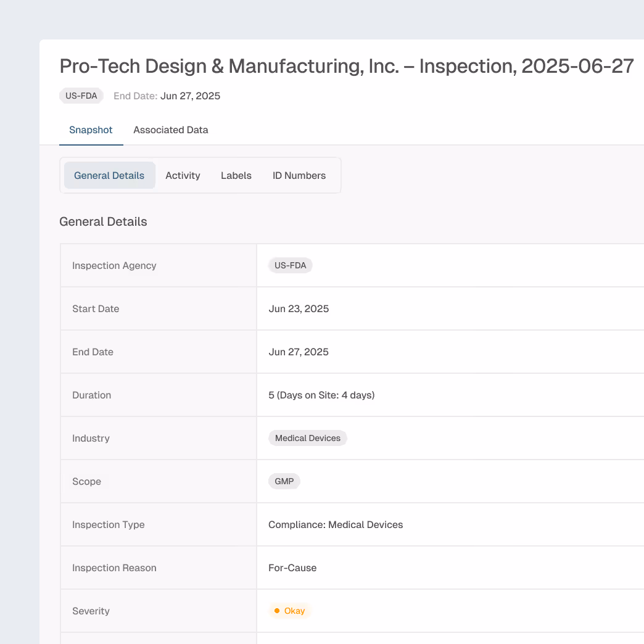Click the Start Date value Jun 23, 2025
The image size is (644, 644).
click(x=299, y=308)
